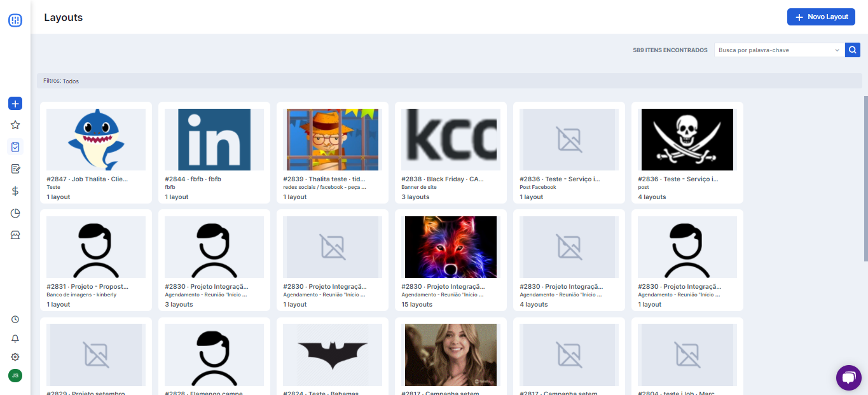Click the vertical scrollbar on the right
The height and width of the screenshot is (395, 868).
click(865, 178)
